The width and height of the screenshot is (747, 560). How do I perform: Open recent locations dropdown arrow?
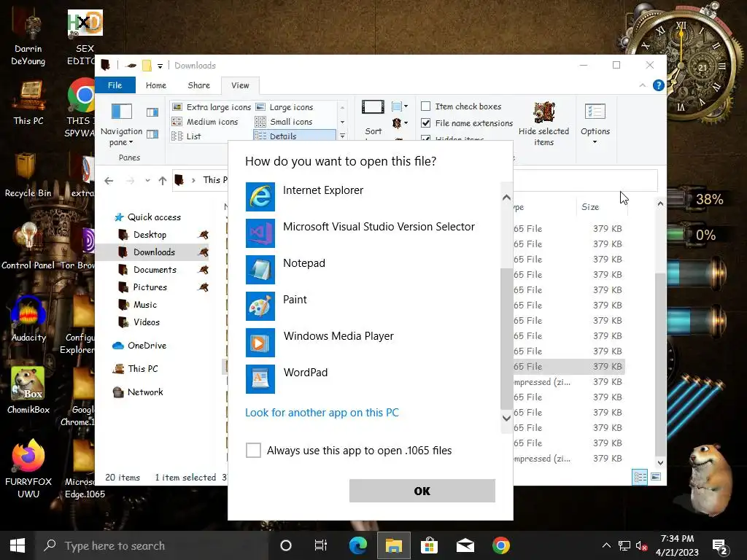coord(147,181)
